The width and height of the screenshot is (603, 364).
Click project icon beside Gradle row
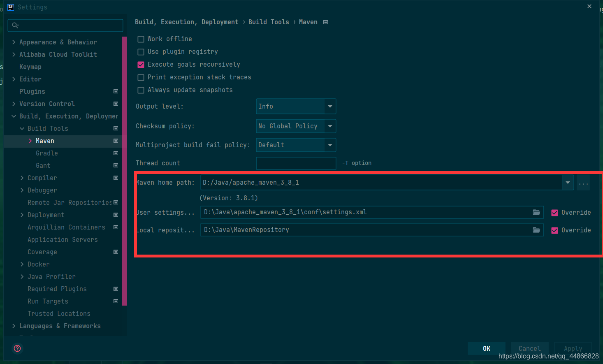[x=116, y=153]
